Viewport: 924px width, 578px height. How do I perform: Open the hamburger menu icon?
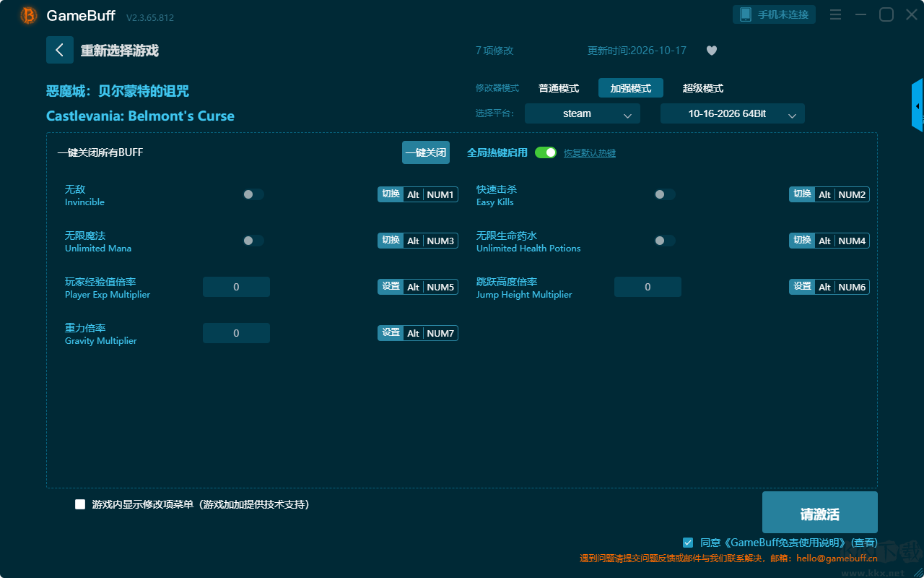[835, 14]
